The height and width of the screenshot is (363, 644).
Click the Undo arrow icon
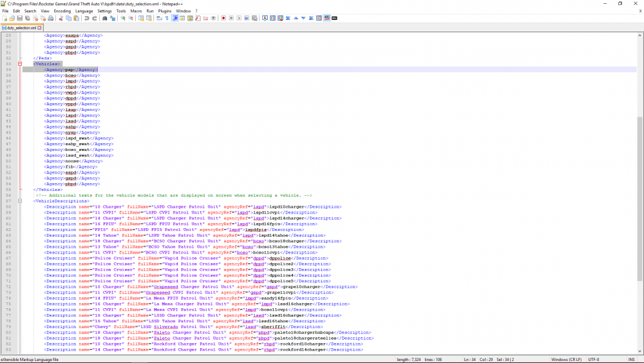pos(87,18)
